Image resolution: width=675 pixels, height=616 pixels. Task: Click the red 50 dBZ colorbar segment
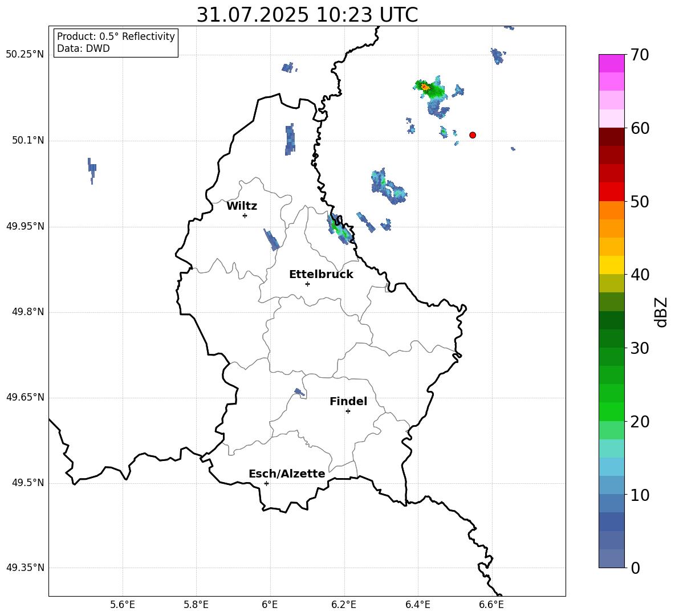click(x=611, y=192)
